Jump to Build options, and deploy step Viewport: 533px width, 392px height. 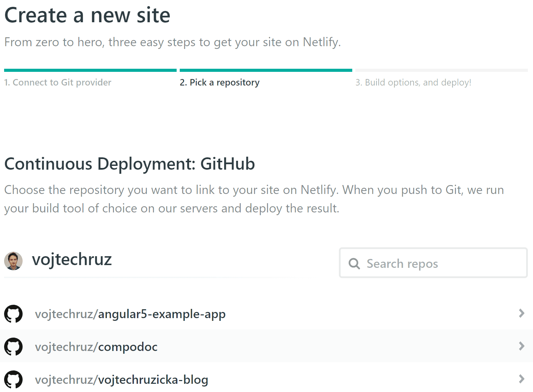pos(413,82)
